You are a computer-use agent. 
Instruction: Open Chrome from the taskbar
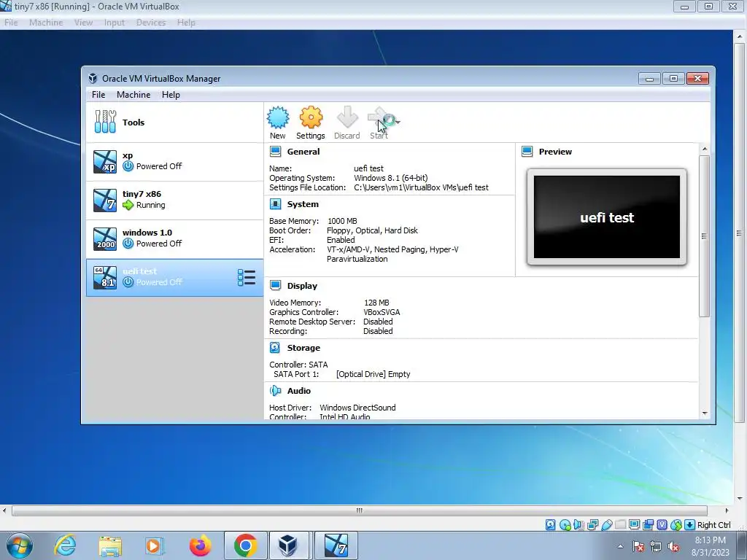245,545
